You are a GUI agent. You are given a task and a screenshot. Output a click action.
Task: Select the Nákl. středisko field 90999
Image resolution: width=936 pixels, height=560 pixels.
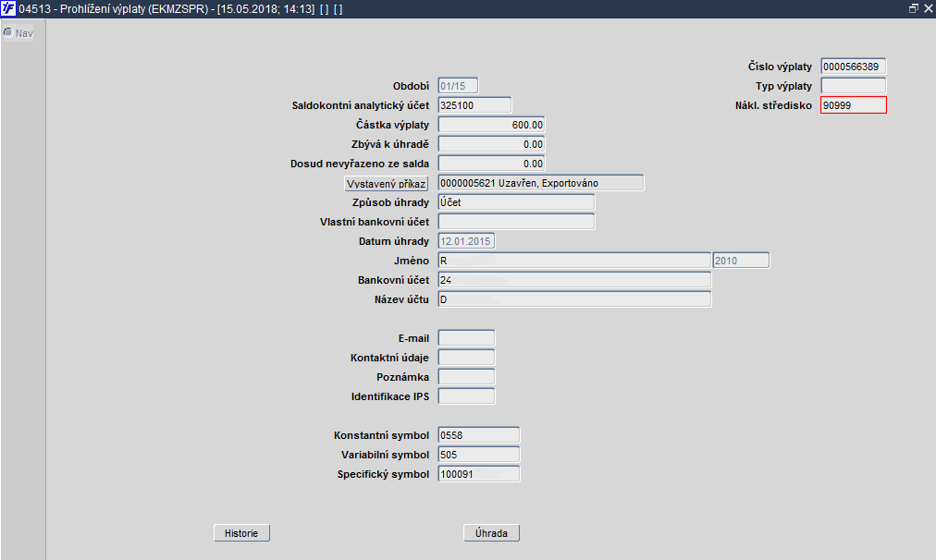tap(853, 105)
